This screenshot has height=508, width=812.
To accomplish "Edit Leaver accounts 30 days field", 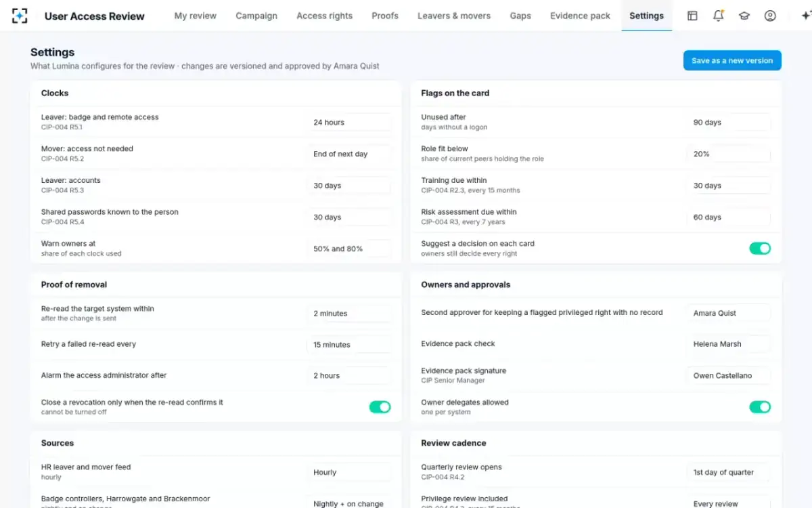I will coord(349,186).
